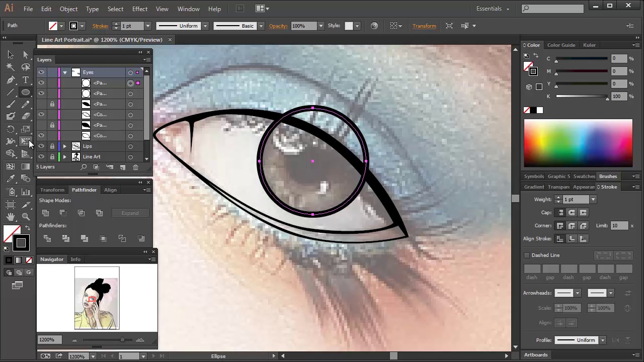Click the Navigator portrait thumbnail
644x362 pixels.
tap(97, 299)
